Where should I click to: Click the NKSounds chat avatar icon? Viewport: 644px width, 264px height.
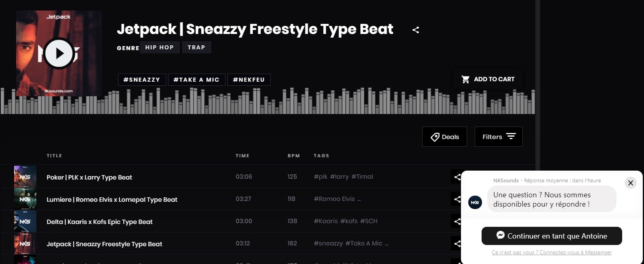[475, 202]
